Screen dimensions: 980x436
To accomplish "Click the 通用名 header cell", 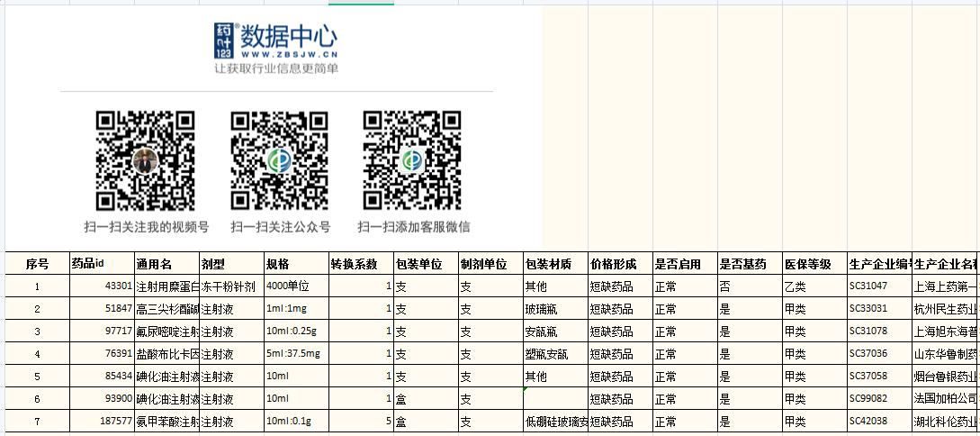I will tap(166, 264).
